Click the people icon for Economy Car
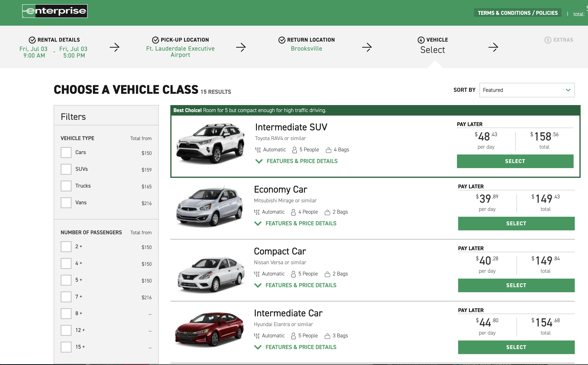Viewport: 588px width, 365px height. (x=293, y=212)
